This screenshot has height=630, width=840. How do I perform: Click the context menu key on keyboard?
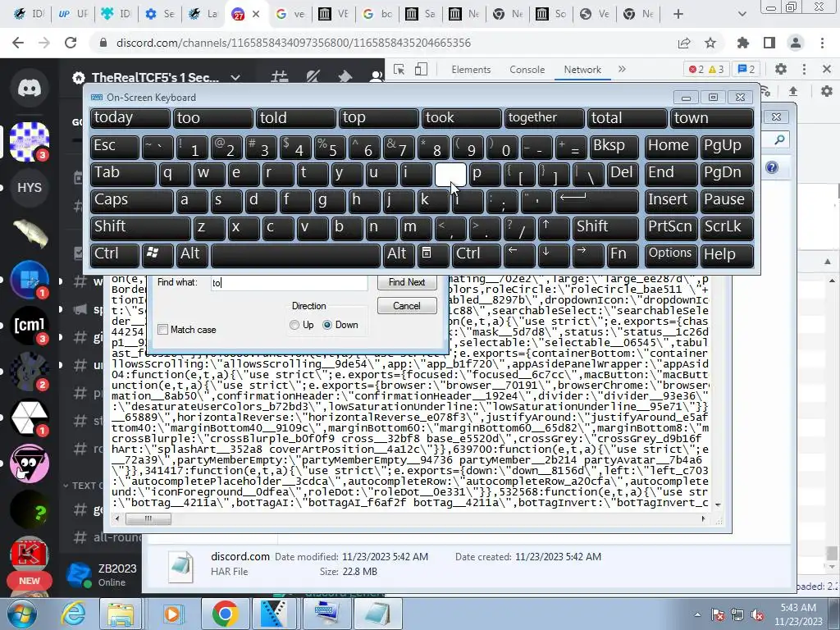(x=431, y=254)
